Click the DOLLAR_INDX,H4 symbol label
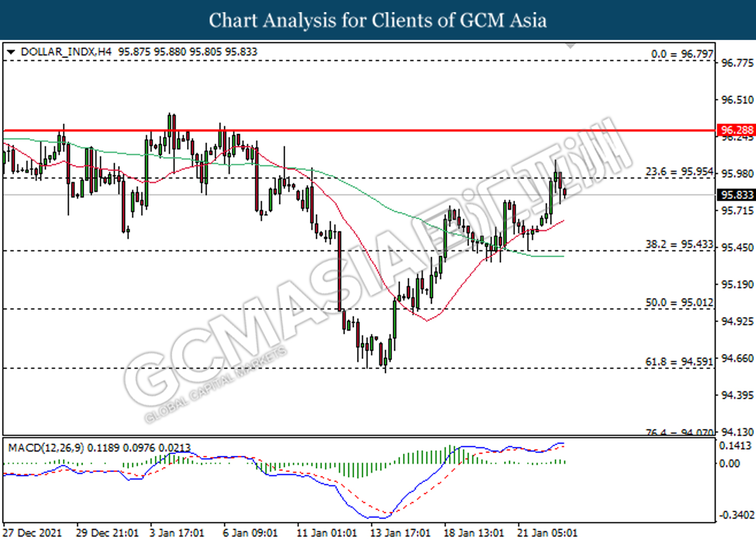 (x=66, y=52)
